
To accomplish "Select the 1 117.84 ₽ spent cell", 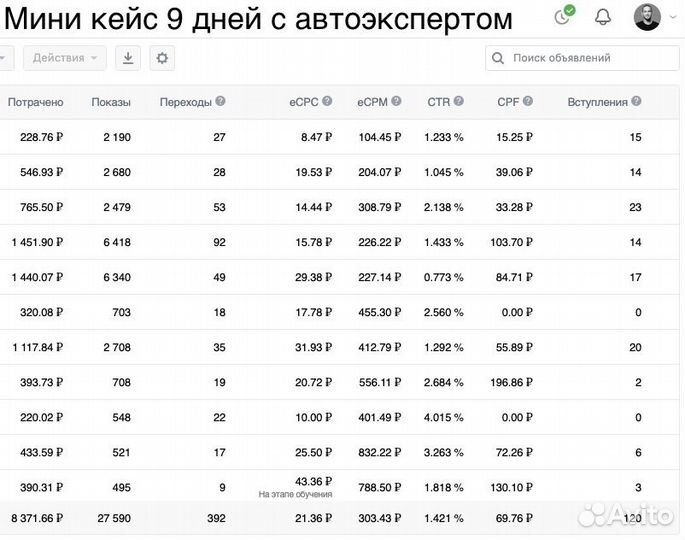I will (38, 347).
